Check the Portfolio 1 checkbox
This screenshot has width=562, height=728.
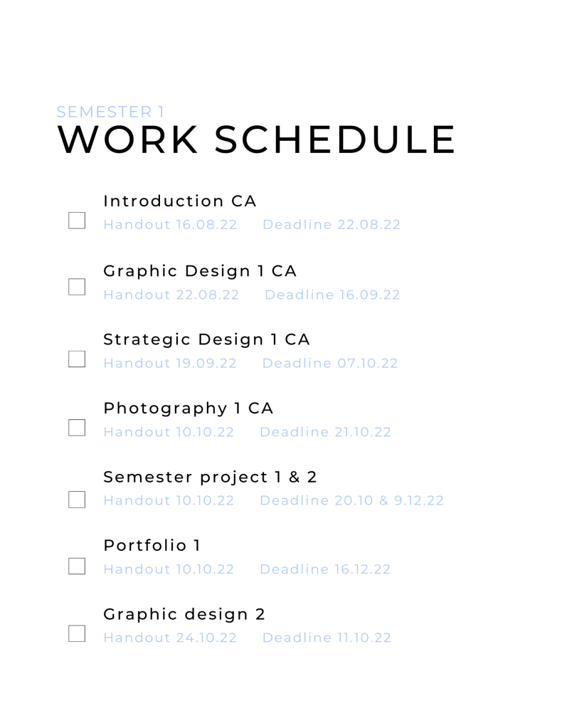[77, 566]
